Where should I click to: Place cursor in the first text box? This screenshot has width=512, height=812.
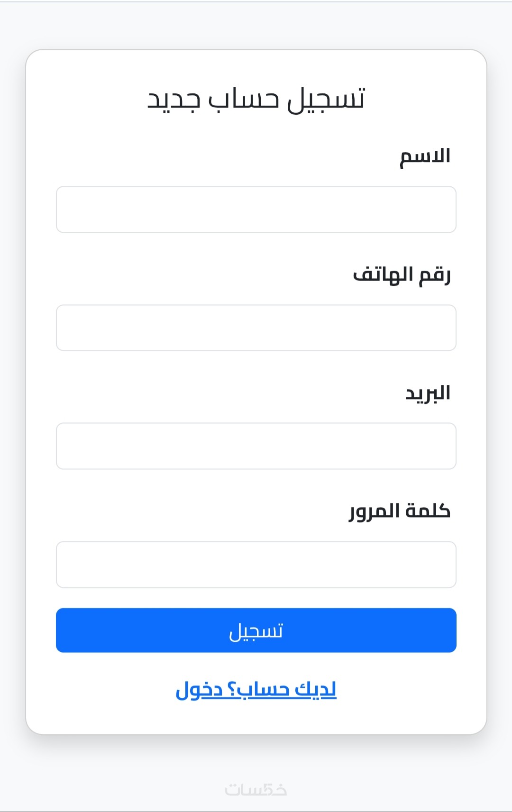256,210
